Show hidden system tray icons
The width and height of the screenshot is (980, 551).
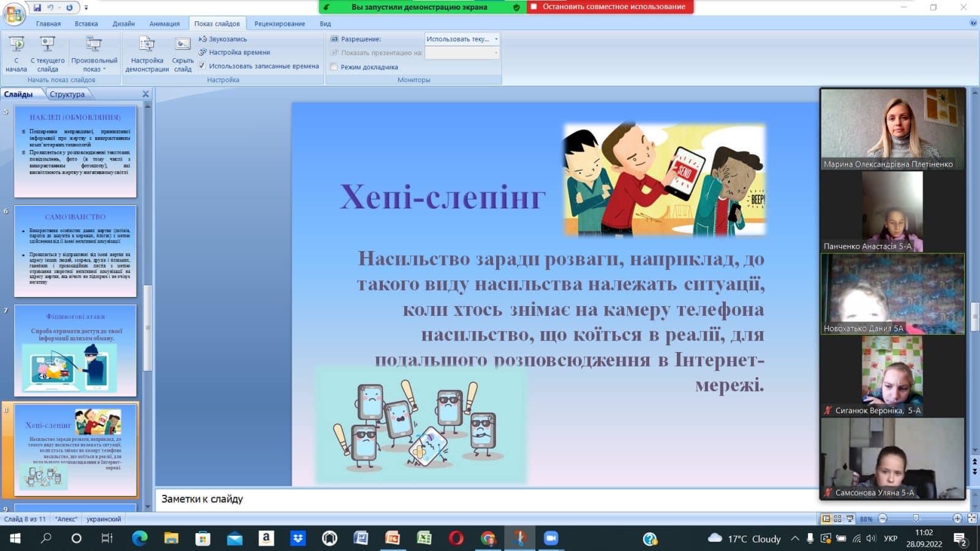coord(794,539)
